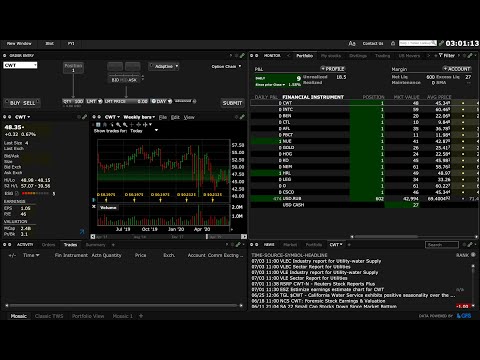Open the chart Edit menu
480x360 pixels.
[175, 117]
